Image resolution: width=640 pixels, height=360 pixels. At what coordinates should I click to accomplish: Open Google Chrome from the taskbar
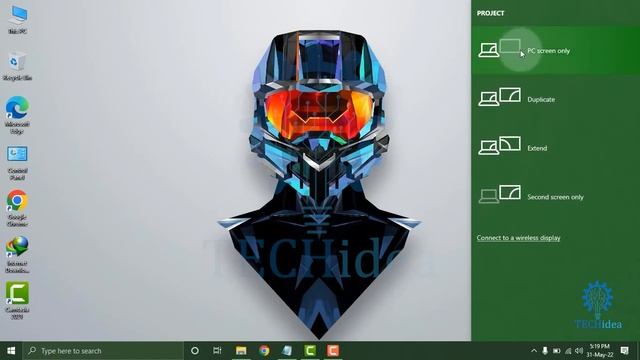(264, 351)
